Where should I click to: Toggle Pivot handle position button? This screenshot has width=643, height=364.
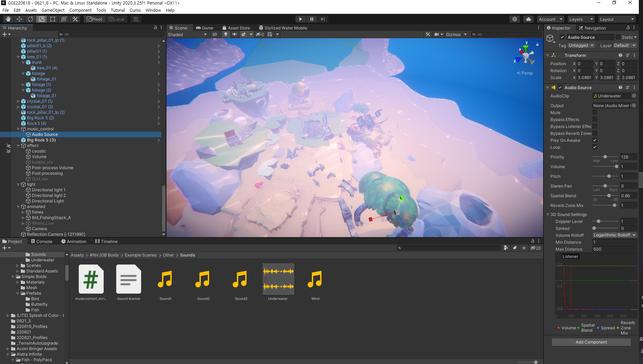(94, 19)
